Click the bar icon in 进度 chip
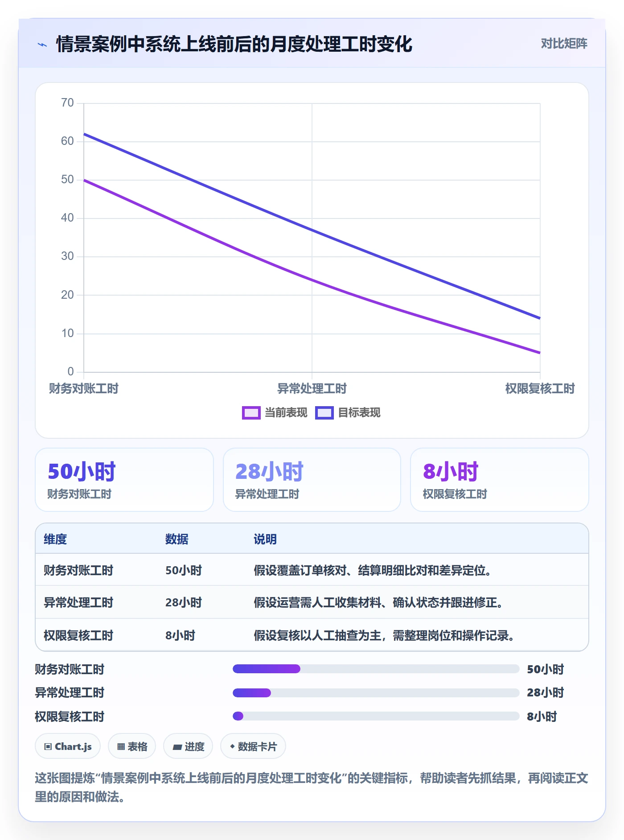This screenshot has height=840, width=624. (x=177, y=747)
